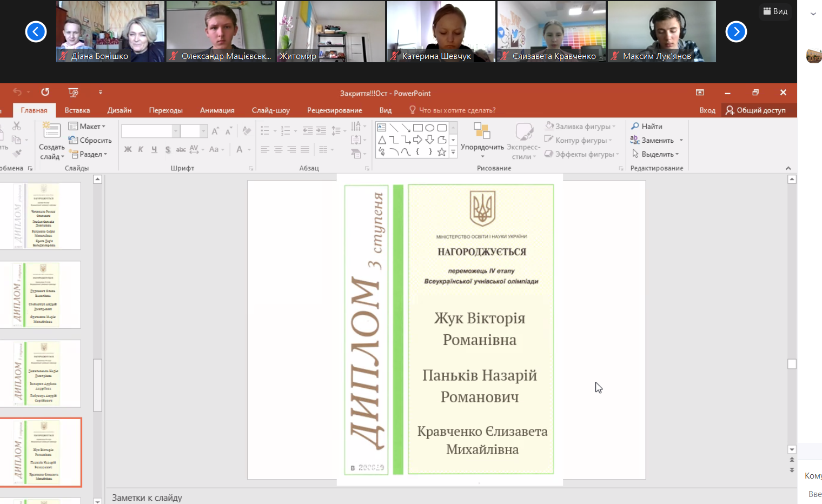Go to next video participants page
822x504 pixels.
(x=736, y=32)
